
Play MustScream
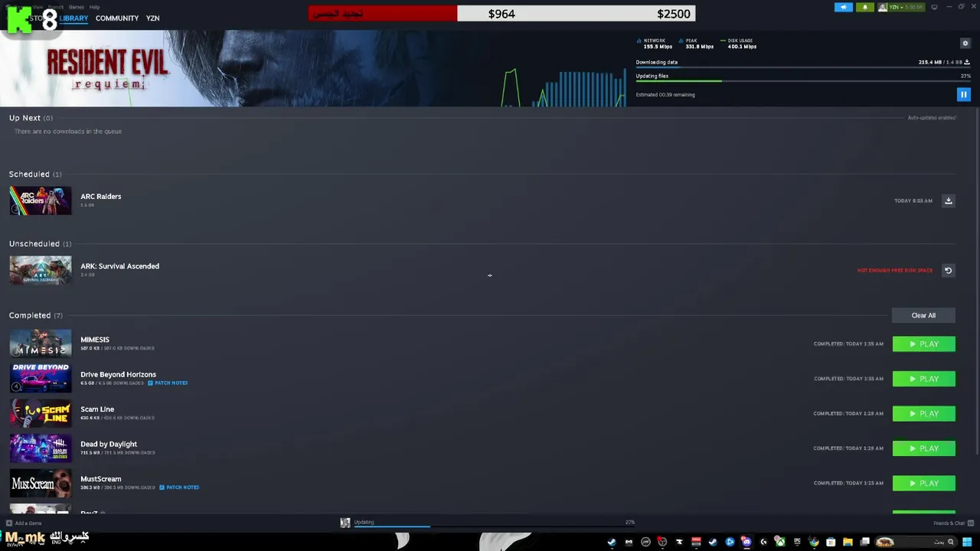(x=923, y=483)
